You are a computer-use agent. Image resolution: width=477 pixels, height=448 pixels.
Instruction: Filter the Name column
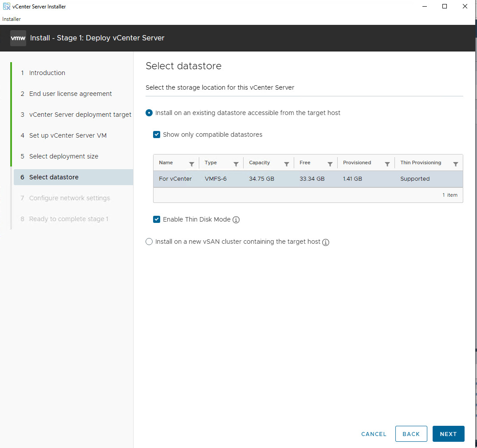click(x=192, y=164)
